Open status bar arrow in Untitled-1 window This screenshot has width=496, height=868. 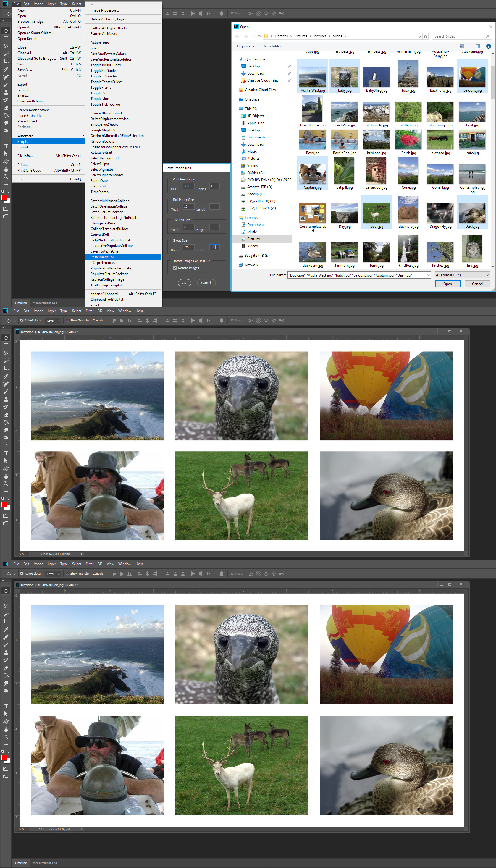click(81, 554)
